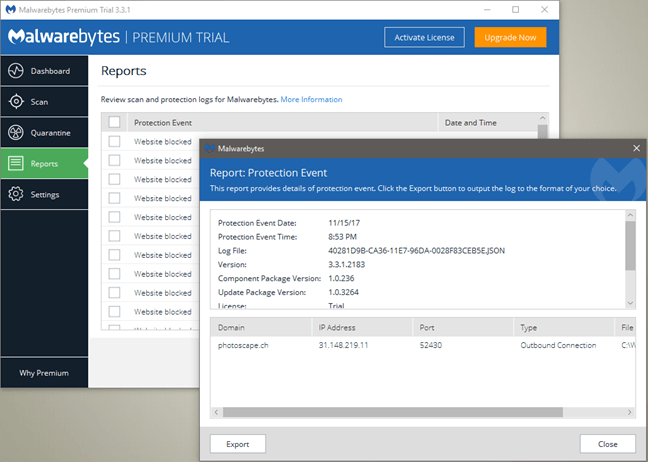The width and height of the screenshot is (648, 462).
Task: Select the Reports list icon
Action: pyautogui.click(x=16, y=163)
